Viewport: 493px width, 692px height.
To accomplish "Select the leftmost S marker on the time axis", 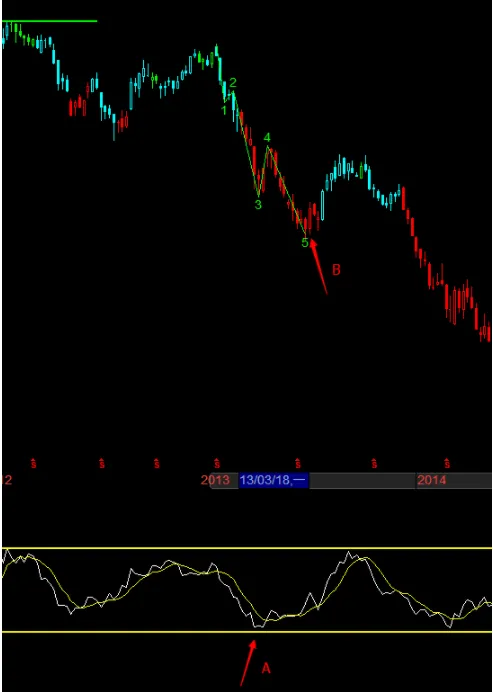I will 34,463.
